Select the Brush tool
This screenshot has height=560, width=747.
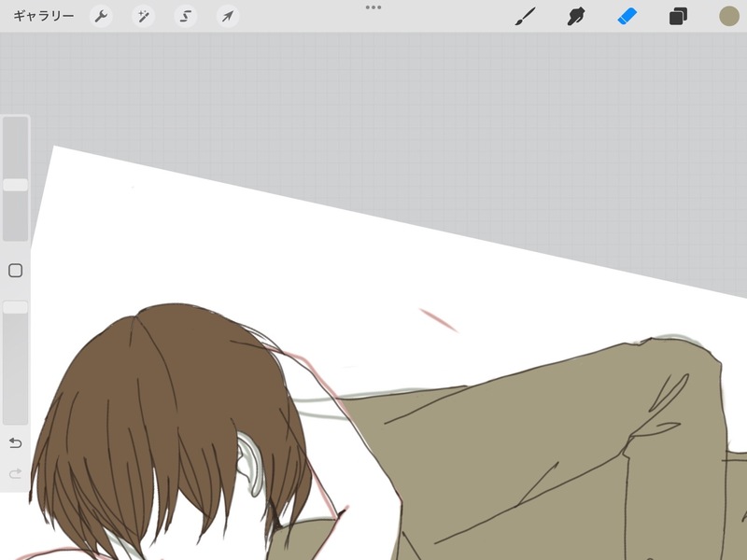[526, 17]
